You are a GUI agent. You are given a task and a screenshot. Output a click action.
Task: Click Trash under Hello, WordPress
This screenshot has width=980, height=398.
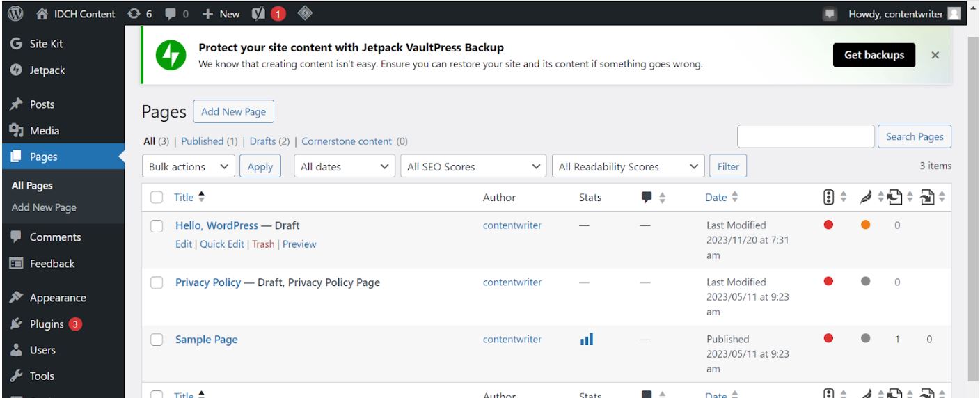coord(263,244)
